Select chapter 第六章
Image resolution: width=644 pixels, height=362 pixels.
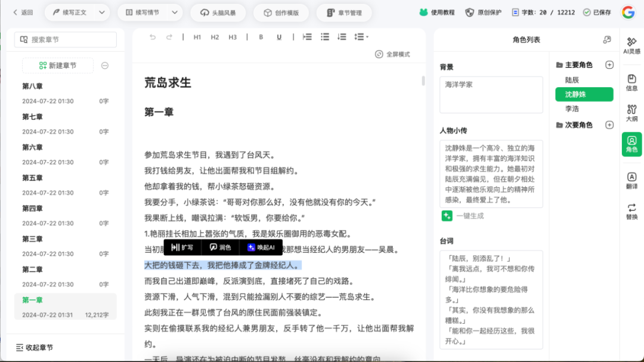[66, 154]
